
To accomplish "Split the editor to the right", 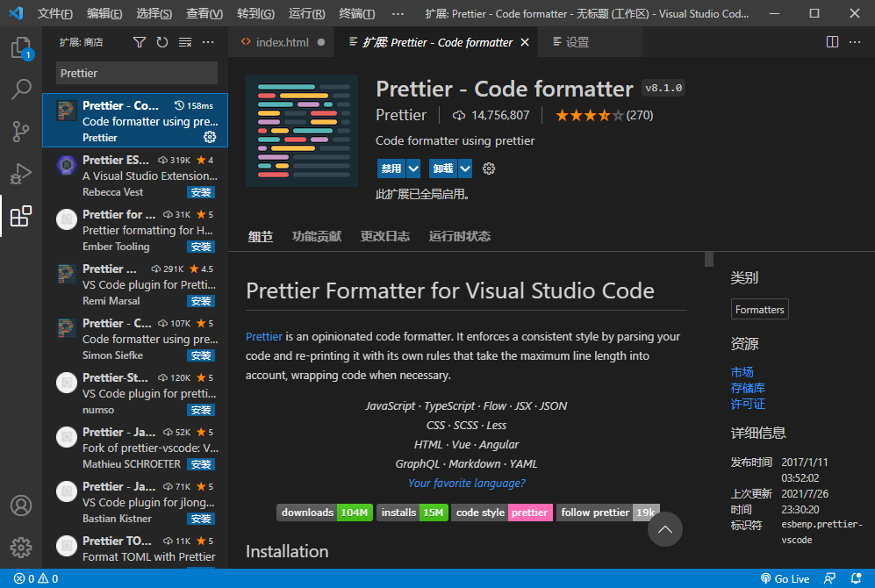I will pos(832,42).
